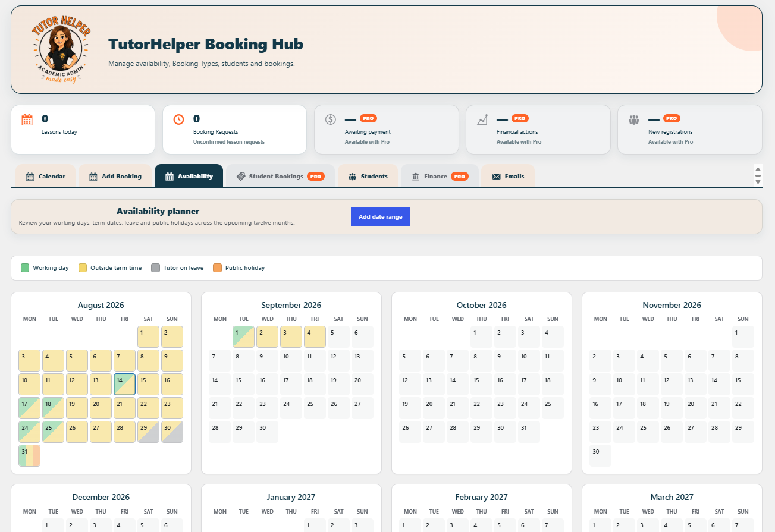
Task: Open the Finance tab
Action: [x=440, y=176]
